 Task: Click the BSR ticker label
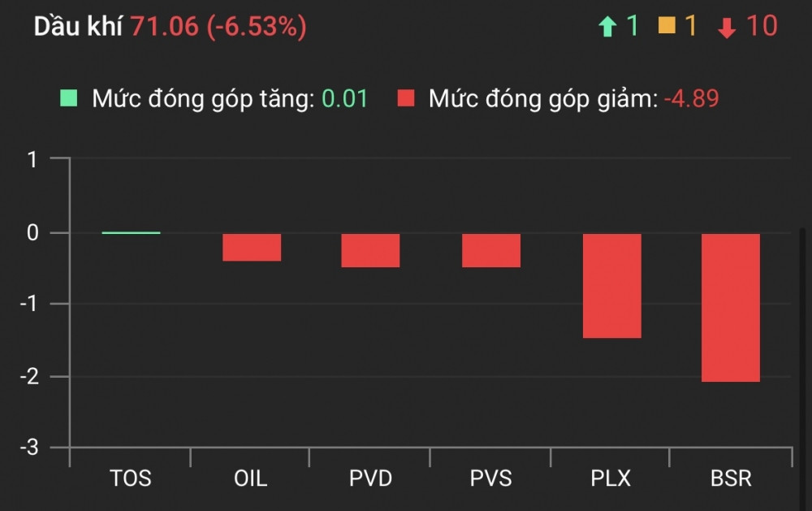731,478
